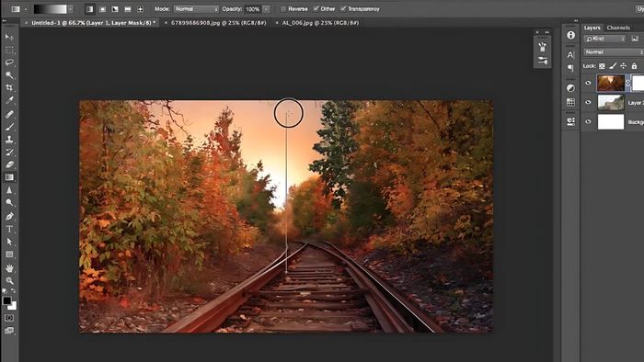Select the Eraser tool
Screen dimensions: 644x362
point(9,164)
